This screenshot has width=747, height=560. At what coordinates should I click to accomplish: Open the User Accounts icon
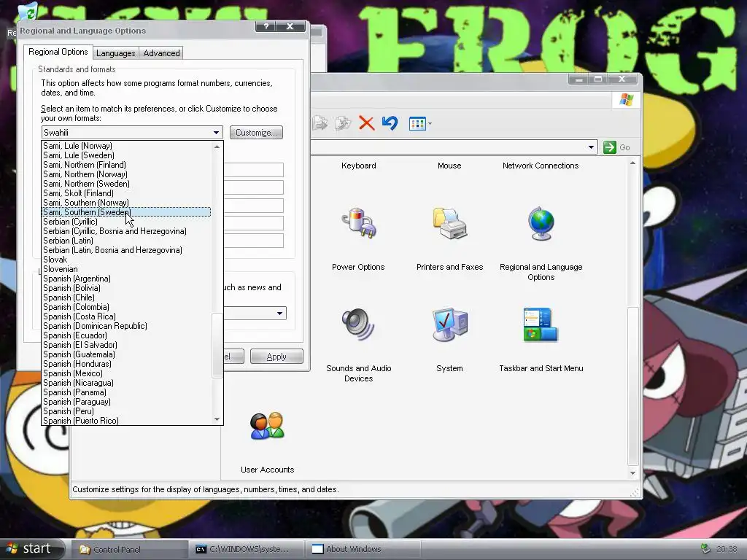[x=267, y=426]
